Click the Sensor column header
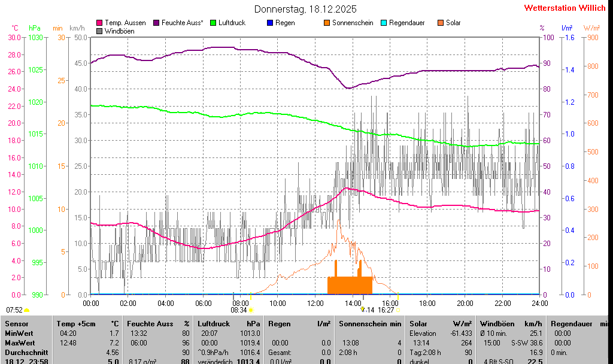Viewport: 613px width, 364px height. tap(17, 324)
